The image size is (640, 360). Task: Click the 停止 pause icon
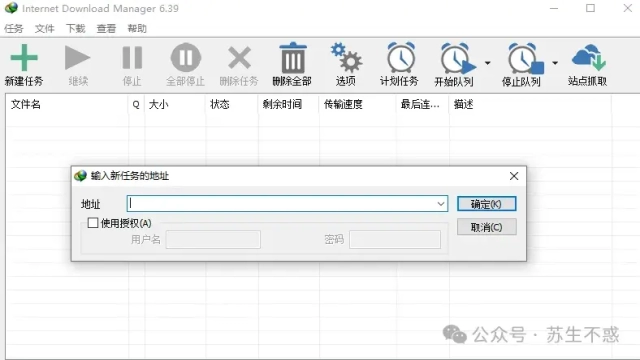132,58
